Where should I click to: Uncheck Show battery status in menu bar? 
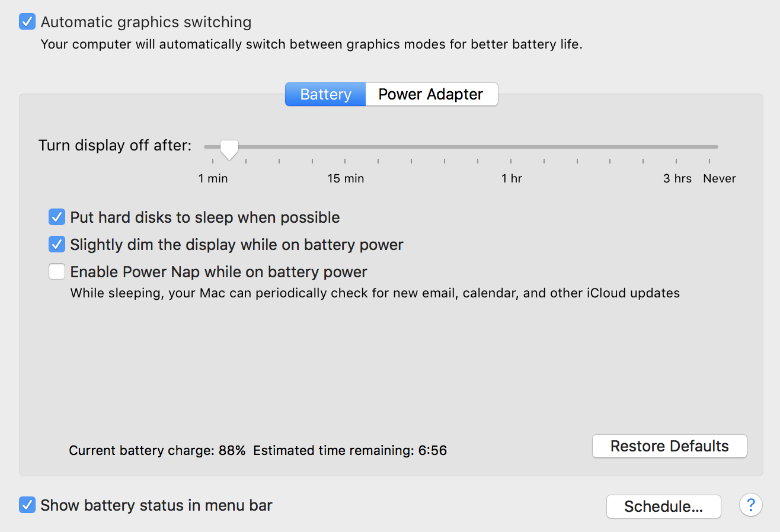27,505
